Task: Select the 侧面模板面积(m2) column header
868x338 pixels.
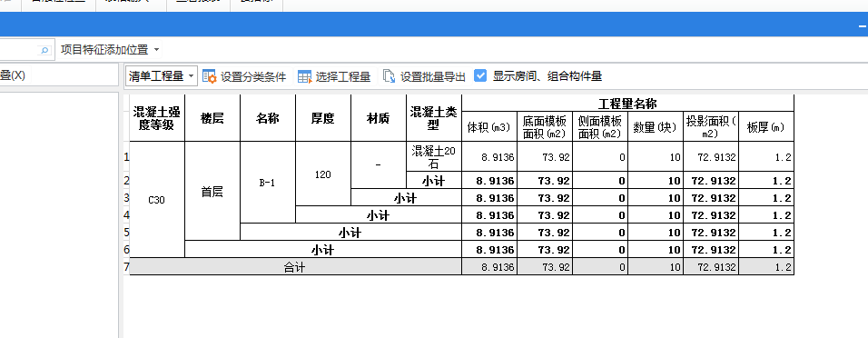Action: (599, 127)
